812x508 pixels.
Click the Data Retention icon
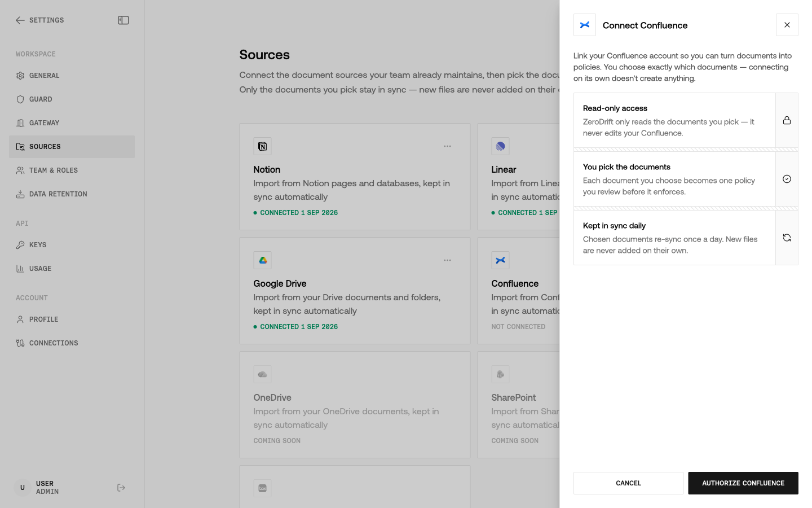tap(20, 194)
